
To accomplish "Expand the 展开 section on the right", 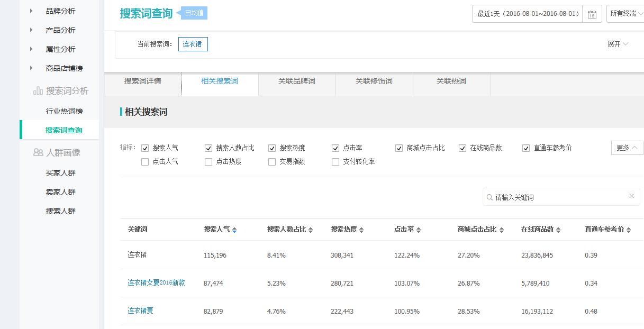I will 618,44.
